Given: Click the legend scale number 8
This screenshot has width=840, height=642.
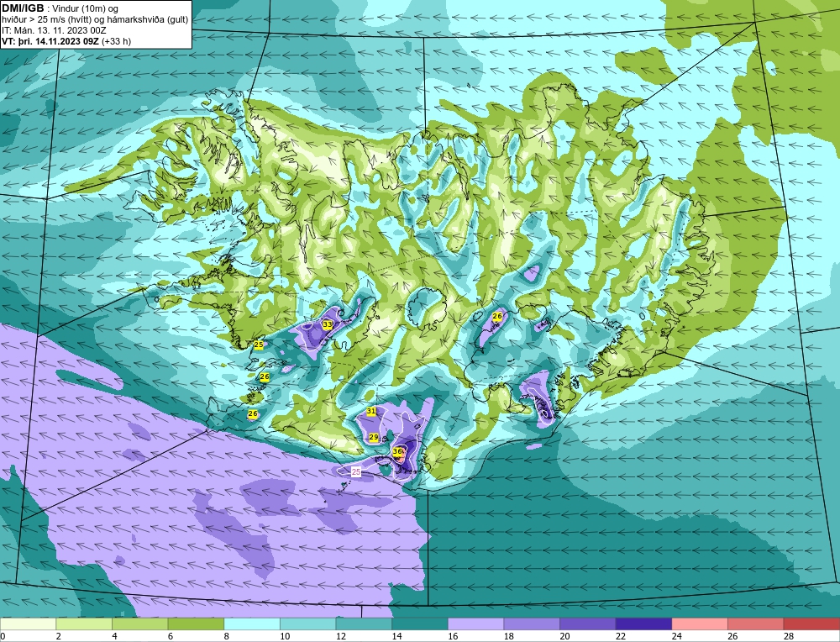Looking at the screenshot, I should 226,637.
